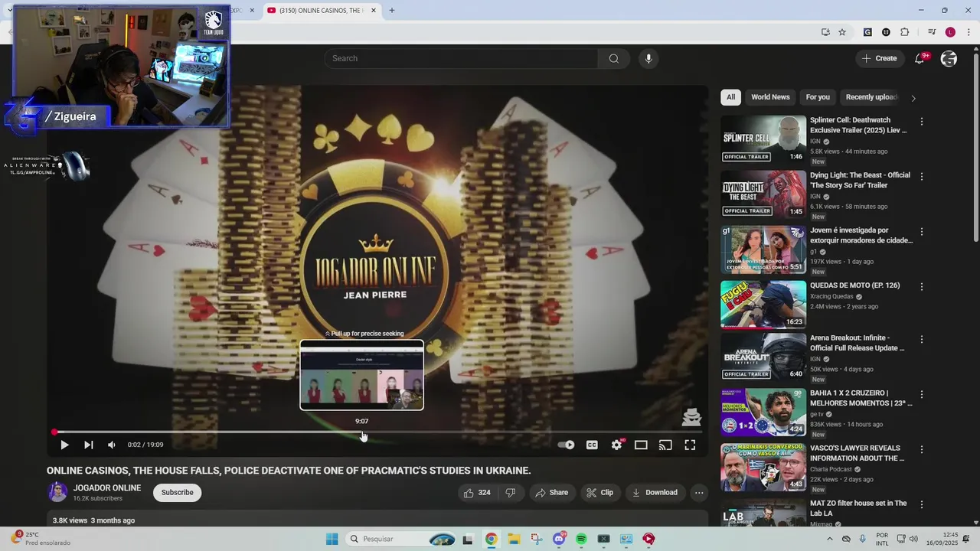Open the video player settings gear
The image size is (980, 551).
pos(616,445)
